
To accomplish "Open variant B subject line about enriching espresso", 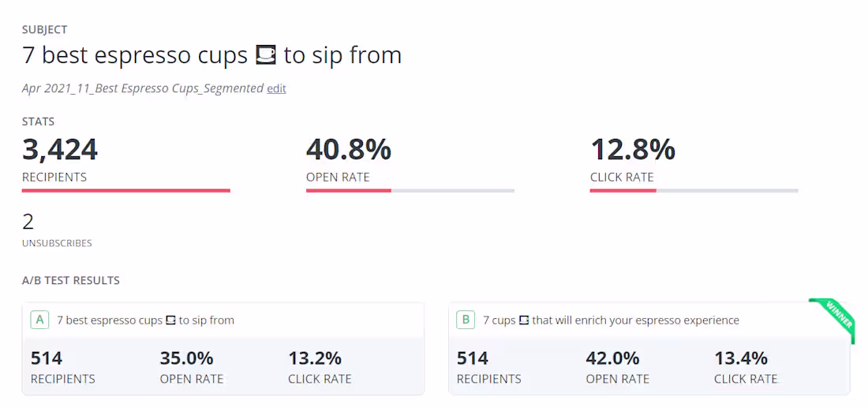I will point(611,320).
